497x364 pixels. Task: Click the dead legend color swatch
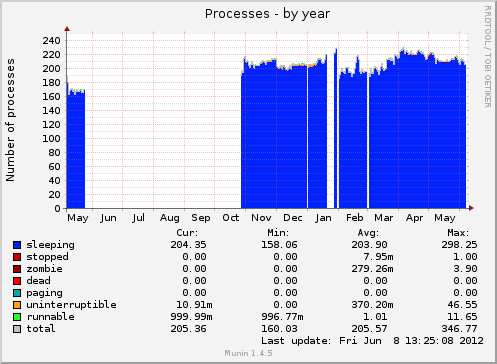tap(17, 281)
